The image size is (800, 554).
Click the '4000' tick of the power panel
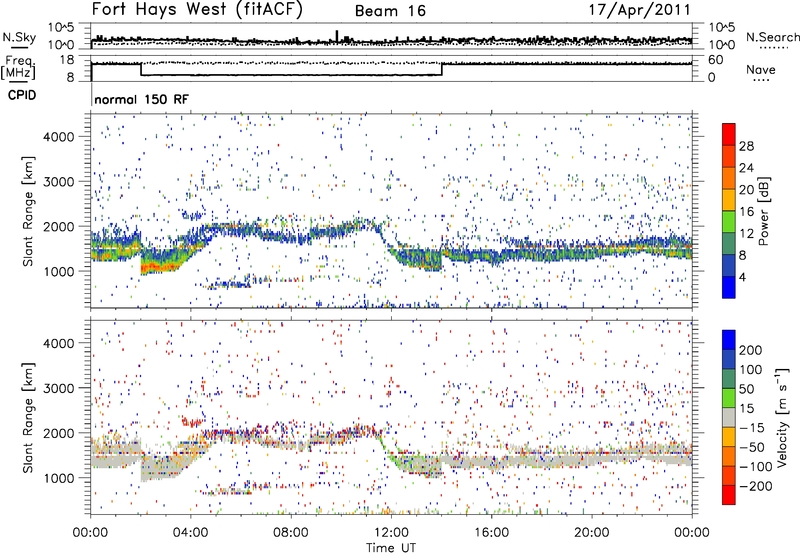tap(58, 137)
